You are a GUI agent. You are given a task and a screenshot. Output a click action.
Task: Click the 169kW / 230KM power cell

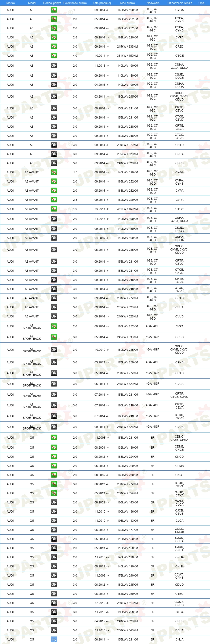click(128, 475)
